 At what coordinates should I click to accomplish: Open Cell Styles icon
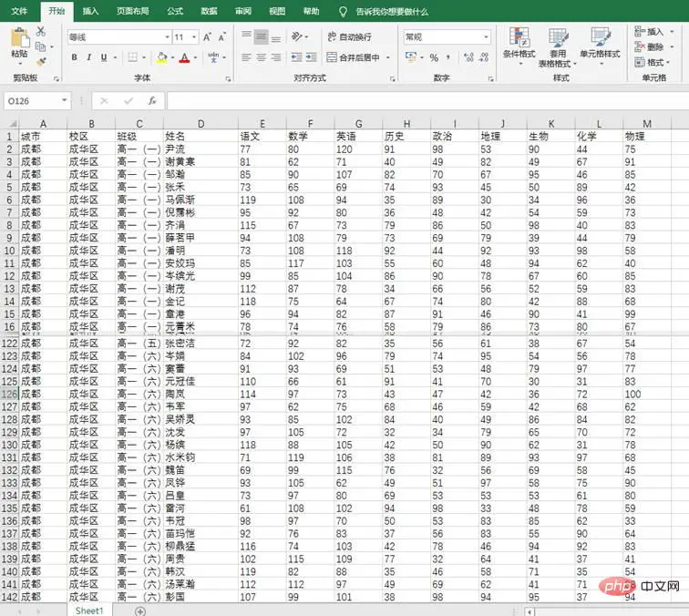(601, 37)
